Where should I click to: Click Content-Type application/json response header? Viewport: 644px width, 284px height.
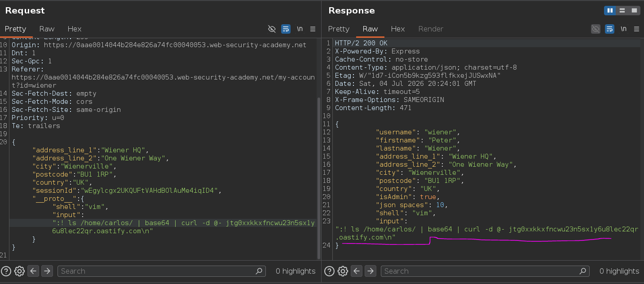pos(426,67)
